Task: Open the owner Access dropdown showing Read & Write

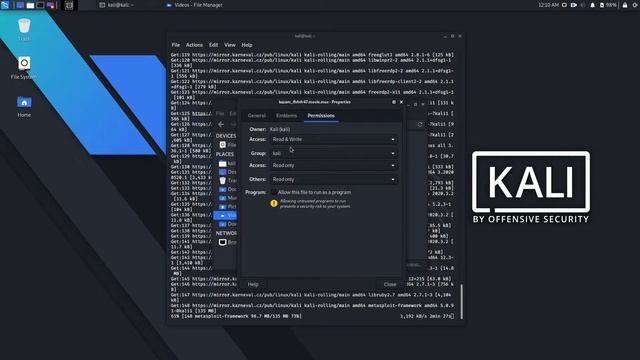Action: [x=333, y=140]
